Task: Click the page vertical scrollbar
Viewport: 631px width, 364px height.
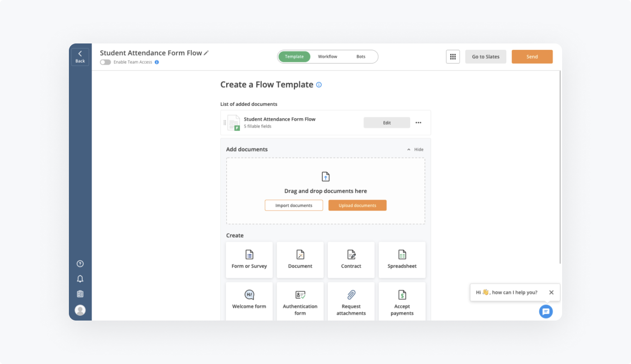Action: click(x=560, y=168)
